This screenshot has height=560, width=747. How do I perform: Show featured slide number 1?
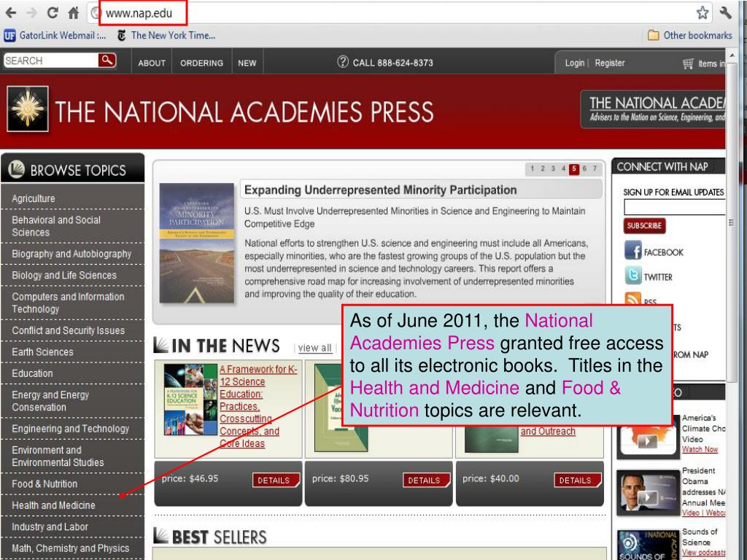[532, 168]
